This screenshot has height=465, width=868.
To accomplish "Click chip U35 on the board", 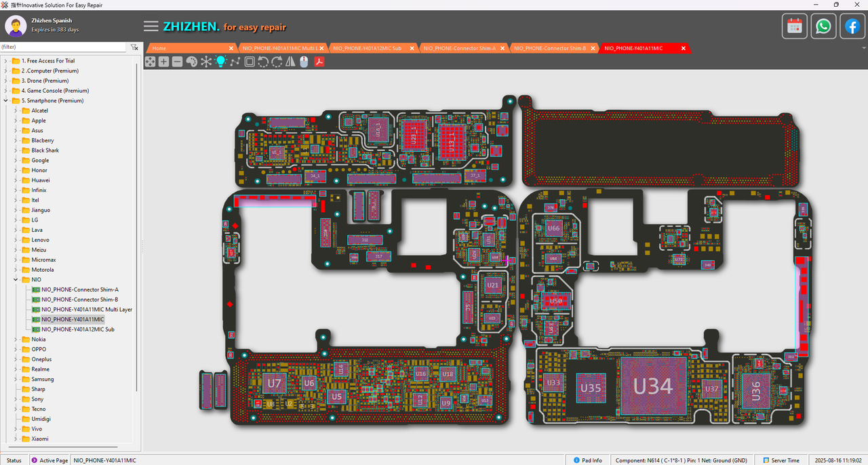I will coord(590,388).
